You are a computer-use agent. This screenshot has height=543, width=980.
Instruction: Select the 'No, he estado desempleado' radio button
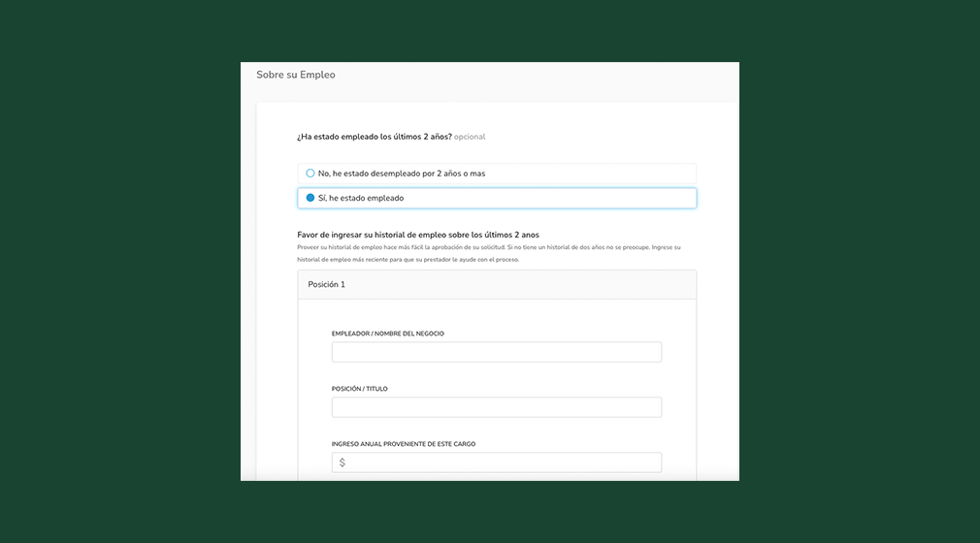[x=310, y=173]
